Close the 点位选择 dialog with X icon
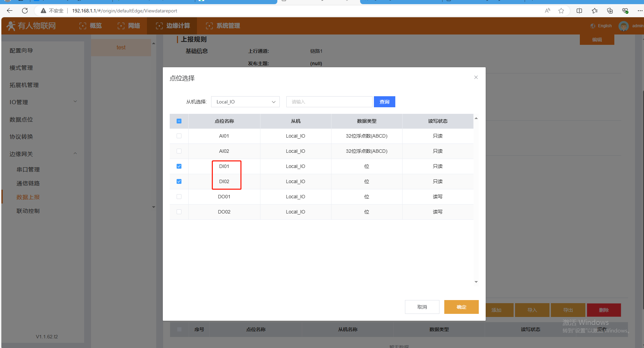644x348 pixels. [476, 77]
